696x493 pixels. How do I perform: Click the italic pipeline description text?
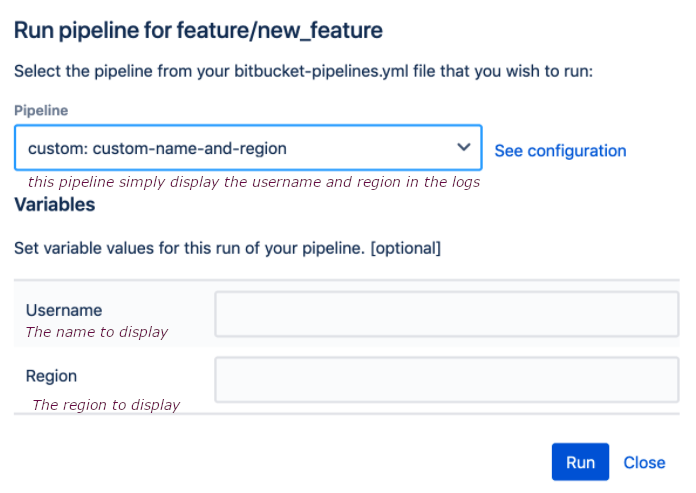pyautogui.click(x=254, y=182)
